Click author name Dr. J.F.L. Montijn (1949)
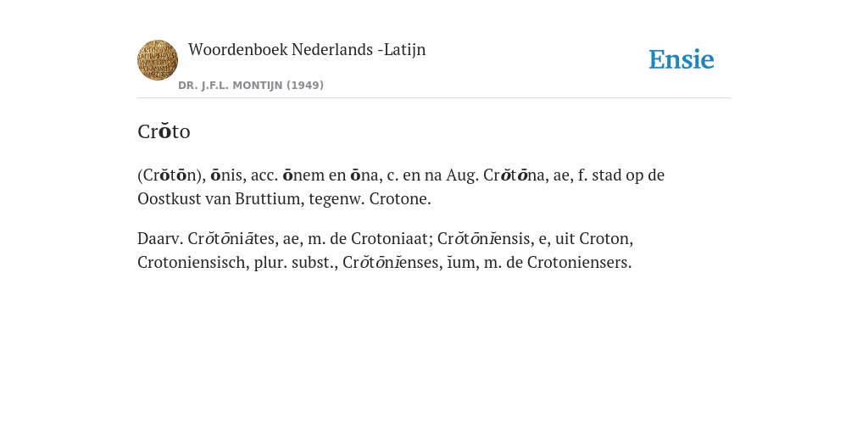Viewport: 868px width, 434px height. tap(251, 86)
